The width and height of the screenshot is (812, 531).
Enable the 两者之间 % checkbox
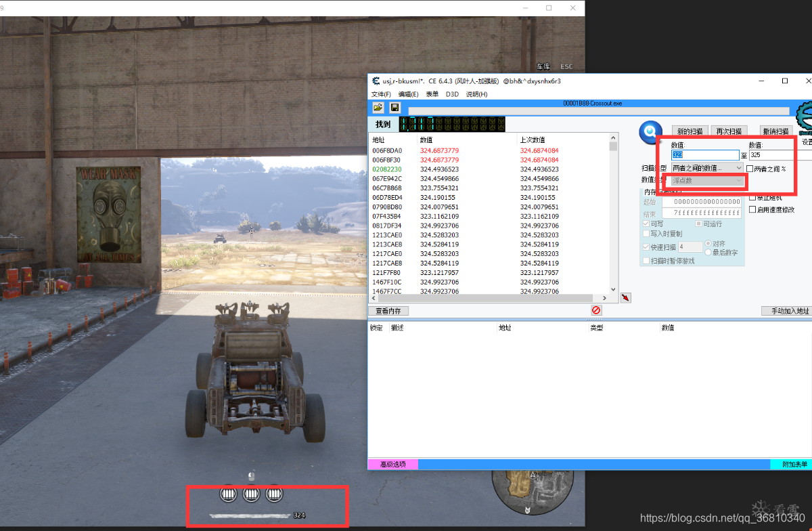point(750,169)
